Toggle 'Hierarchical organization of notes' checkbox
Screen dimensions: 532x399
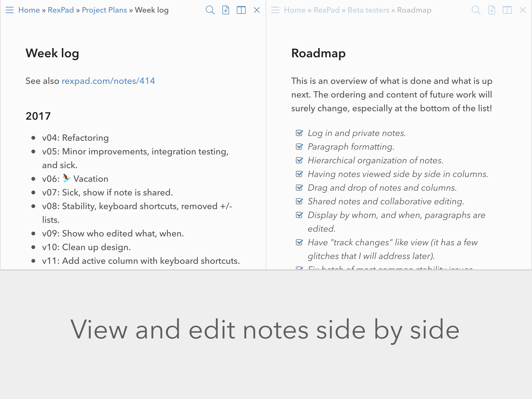pyautogui.click(x=299, y=160)
